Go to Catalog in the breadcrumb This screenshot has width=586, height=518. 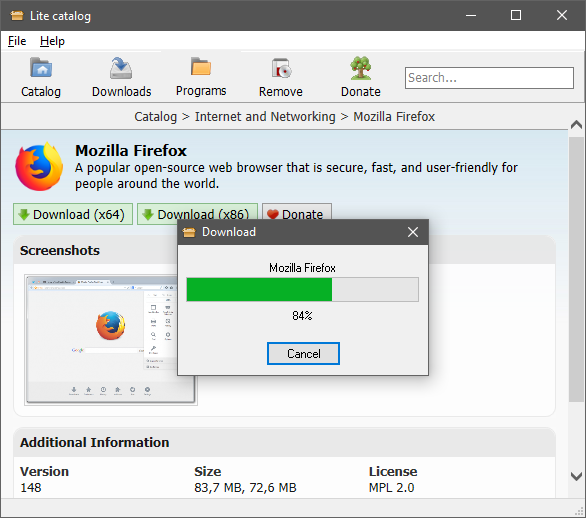pyautogui.click(x=155, y=117)
